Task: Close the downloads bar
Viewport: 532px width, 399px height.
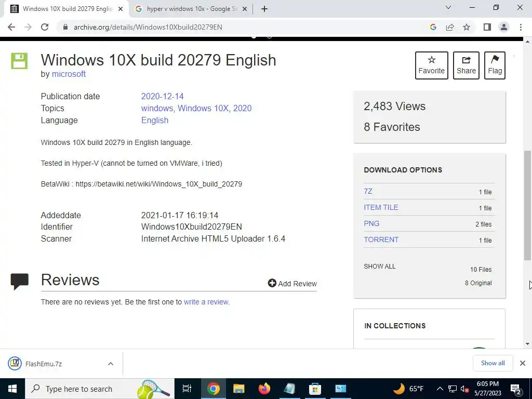Action: tap(523, 363)
